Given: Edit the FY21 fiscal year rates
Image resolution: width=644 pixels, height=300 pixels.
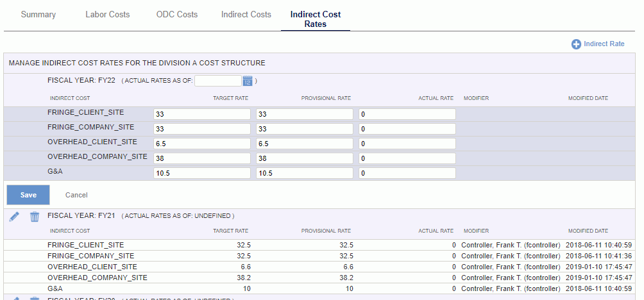Looking at the screenshot, I should (x=14, y=216).
